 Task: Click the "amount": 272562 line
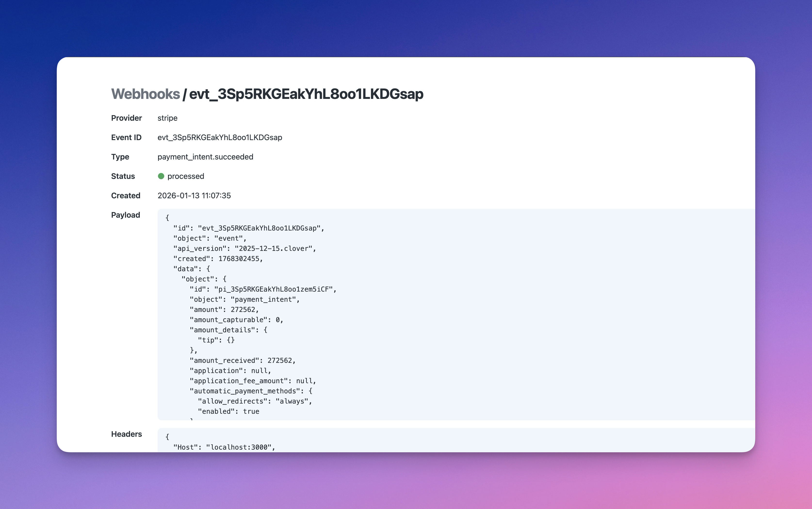224,310
